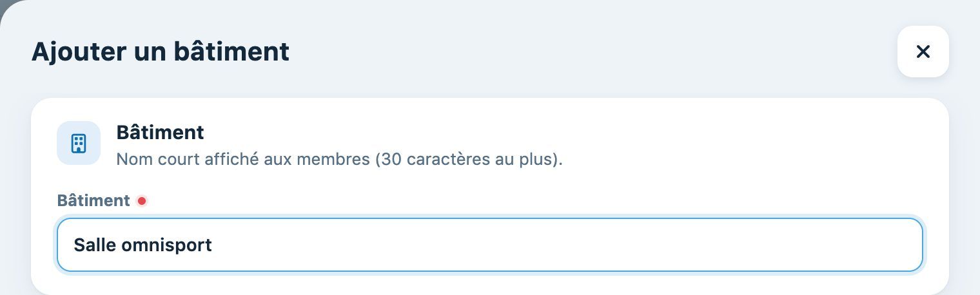
Task: Place cursor in the Salle omnisport text
Action: (x=142, y=245)
